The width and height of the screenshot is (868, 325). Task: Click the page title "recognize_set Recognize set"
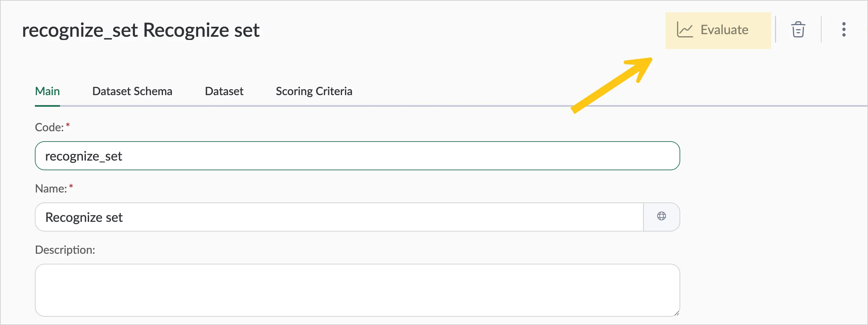(x=141, y=30)
